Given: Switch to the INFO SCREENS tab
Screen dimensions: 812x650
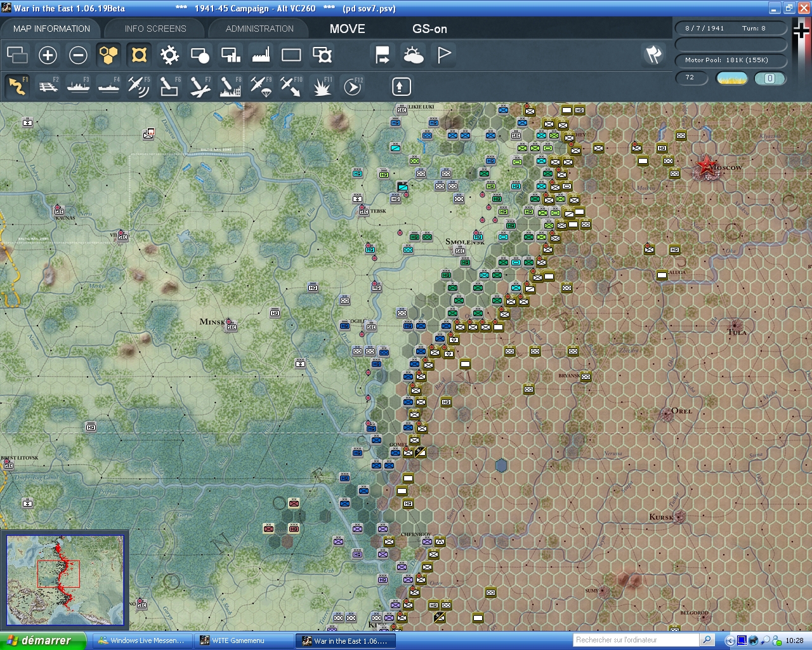Looking at the screenshot, I should pyautogui.click(x=155, y=29).
